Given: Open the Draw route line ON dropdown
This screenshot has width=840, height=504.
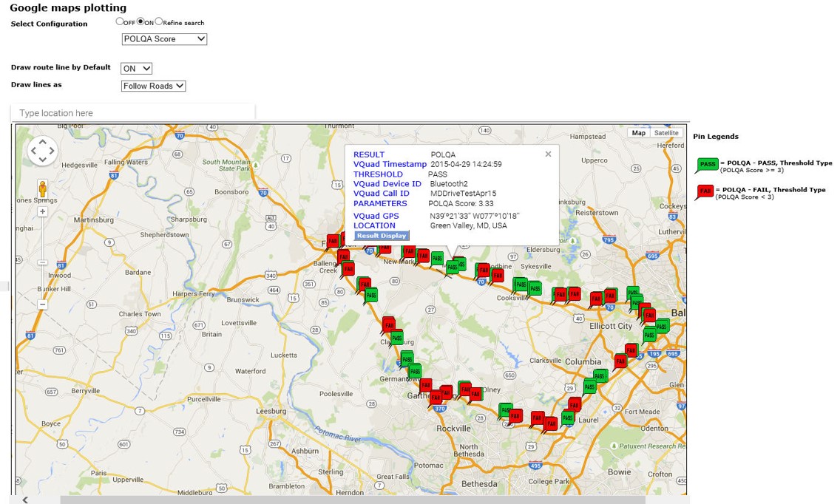Looking at the screenshot, I should [136, 69].
